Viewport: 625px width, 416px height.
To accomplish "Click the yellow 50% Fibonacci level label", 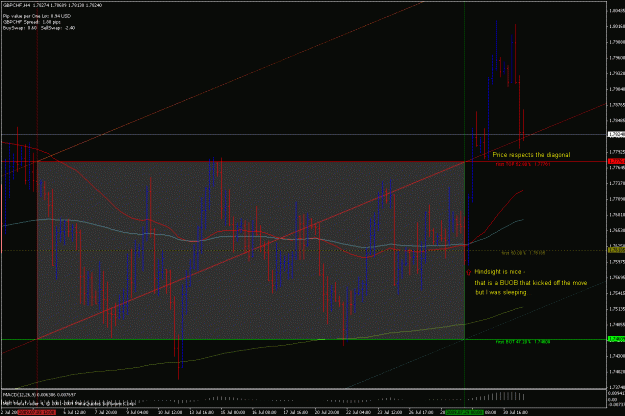I will 523,253.
